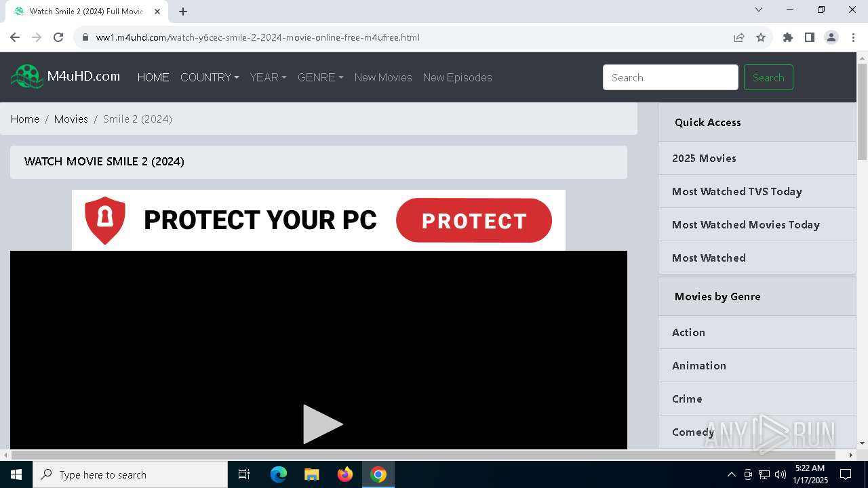Switch to Chrome on the taskbar

378,474
